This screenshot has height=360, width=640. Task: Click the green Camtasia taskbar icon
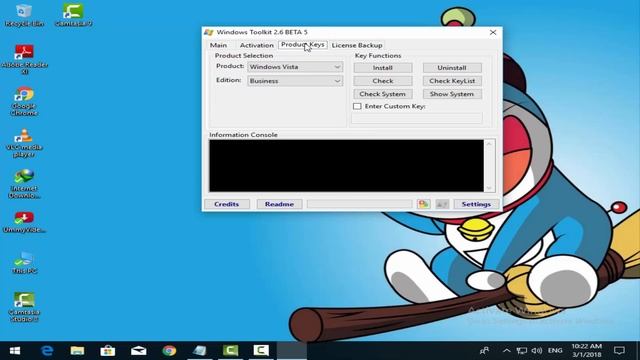pos(230,351)
